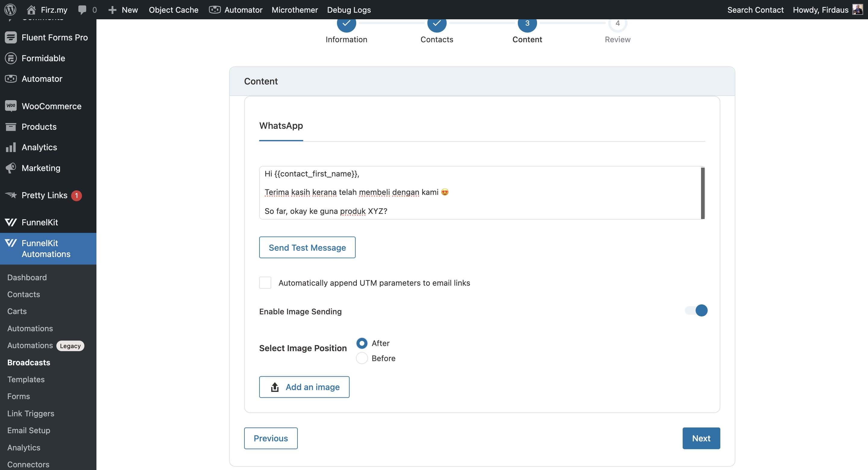
Task: Click the New label in admin bar
Action: point(130,10)
